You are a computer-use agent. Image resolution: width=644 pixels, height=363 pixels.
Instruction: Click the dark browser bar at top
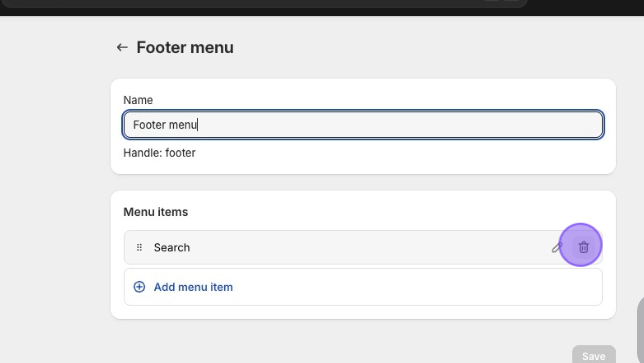tap(322, 8)
